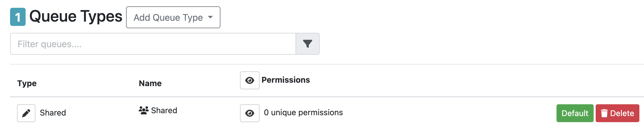Set the Shared queue as Default
This screenshot has width=644, height=140.
tap(575, 113)
